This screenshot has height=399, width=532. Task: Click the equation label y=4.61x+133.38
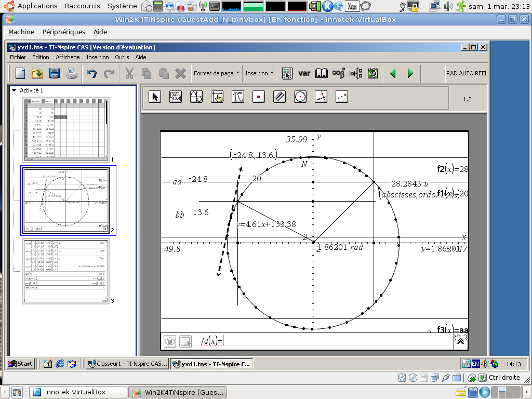tap(265, 224)
